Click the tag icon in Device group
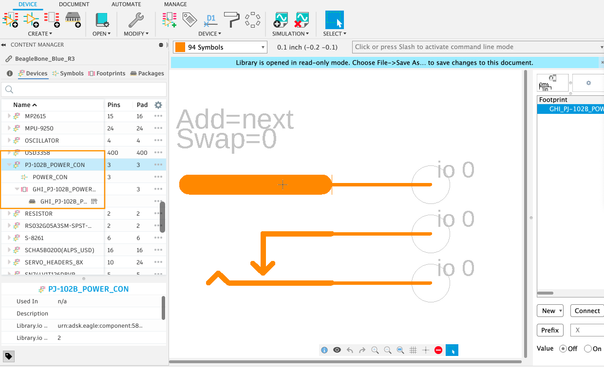 (x=189, y=20)
